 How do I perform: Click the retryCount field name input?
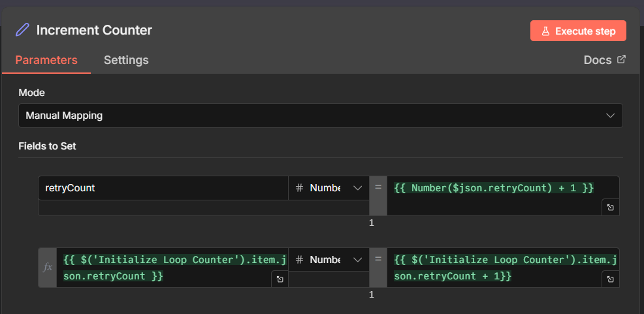click(163, 188)
